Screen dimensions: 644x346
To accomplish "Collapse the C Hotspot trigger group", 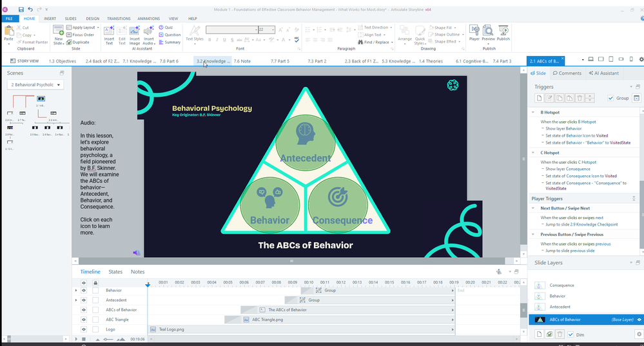I will [x=533, y=153].
